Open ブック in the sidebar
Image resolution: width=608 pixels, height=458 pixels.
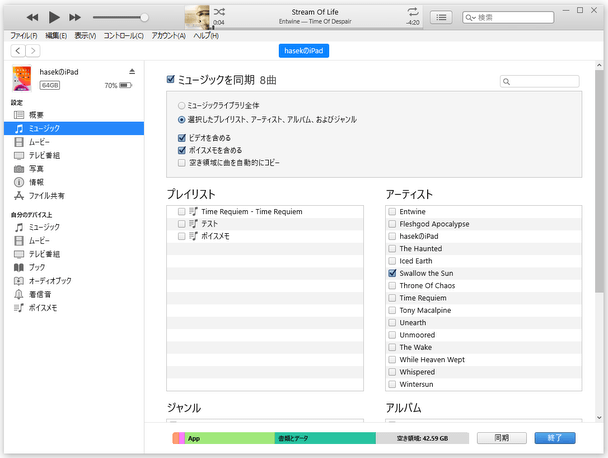74,268
